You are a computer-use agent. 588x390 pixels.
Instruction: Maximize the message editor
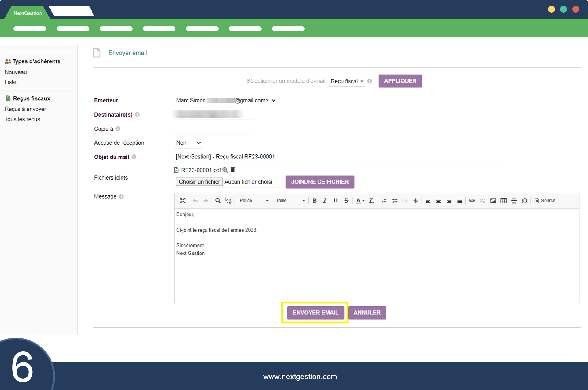click(183, 201)
